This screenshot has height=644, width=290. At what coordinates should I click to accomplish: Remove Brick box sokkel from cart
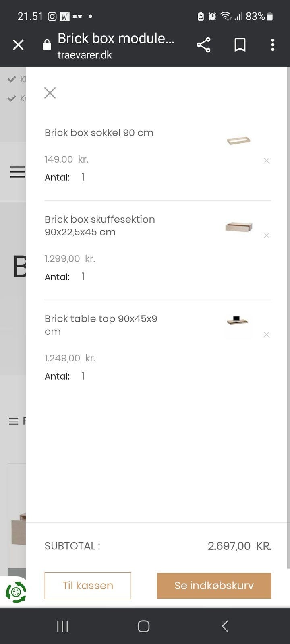click(266, 161)
